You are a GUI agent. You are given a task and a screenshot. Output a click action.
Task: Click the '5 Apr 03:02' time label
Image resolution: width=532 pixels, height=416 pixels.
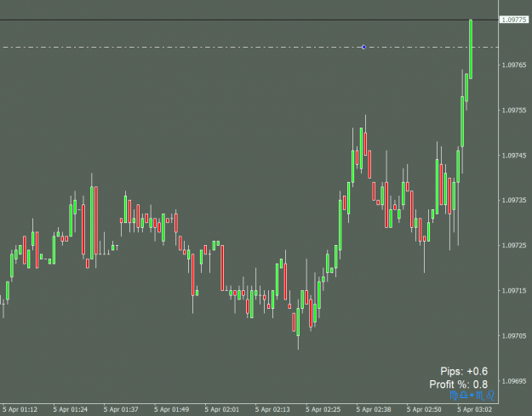475,409
